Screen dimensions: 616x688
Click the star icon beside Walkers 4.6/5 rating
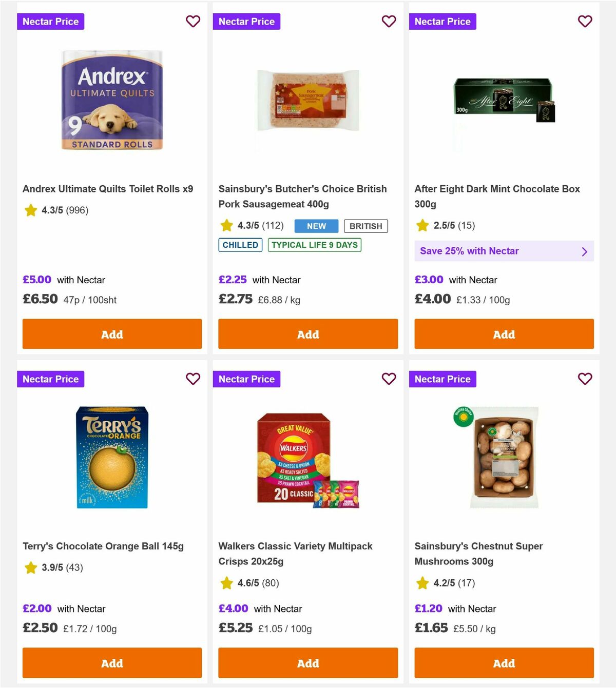(x=226, y=583)
